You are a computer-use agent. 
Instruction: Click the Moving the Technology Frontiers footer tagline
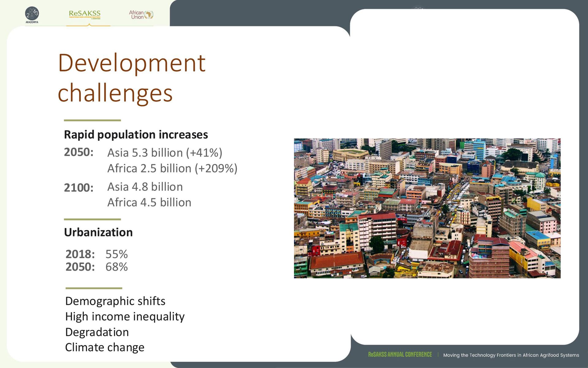pyautogui.click(x=511, y=355)
